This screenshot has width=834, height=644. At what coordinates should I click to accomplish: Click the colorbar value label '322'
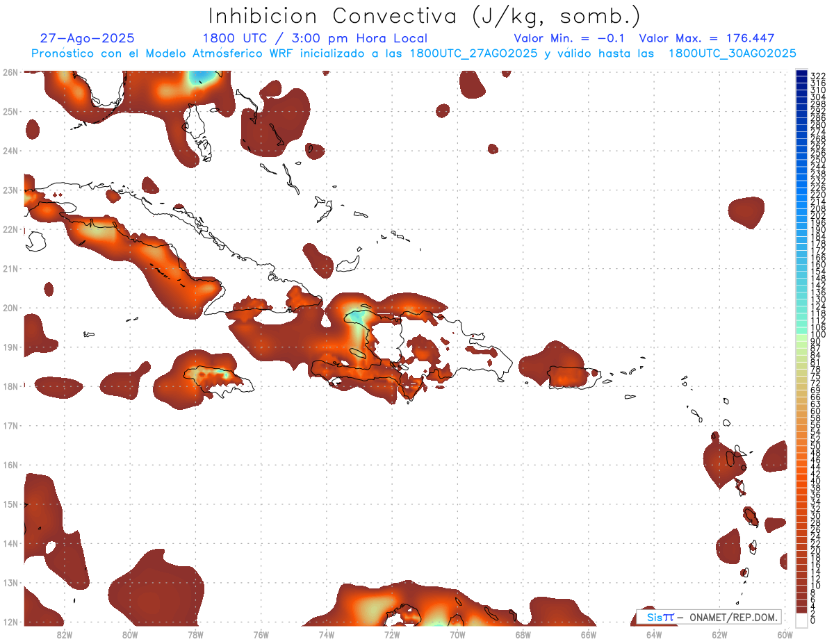[x=818, y=76]
